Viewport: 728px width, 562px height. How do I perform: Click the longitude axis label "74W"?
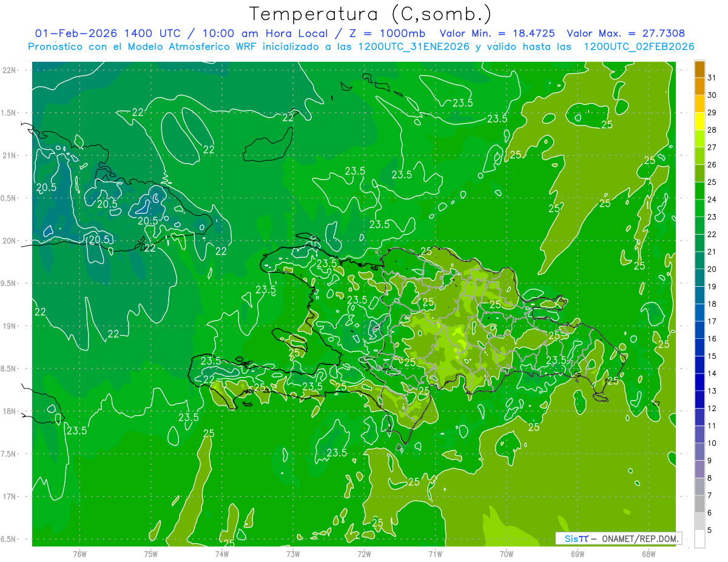[x=222, y=554]
